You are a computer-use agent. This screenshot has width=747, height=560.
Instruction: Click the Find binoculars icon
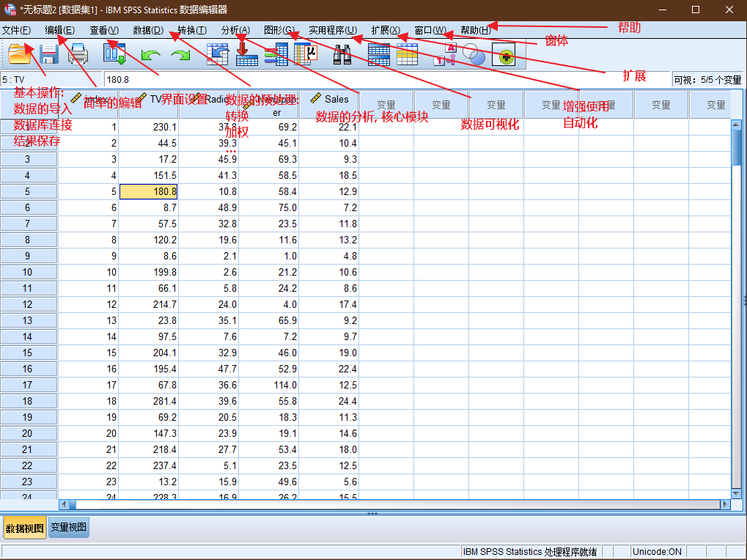click(x=342, y=54)
